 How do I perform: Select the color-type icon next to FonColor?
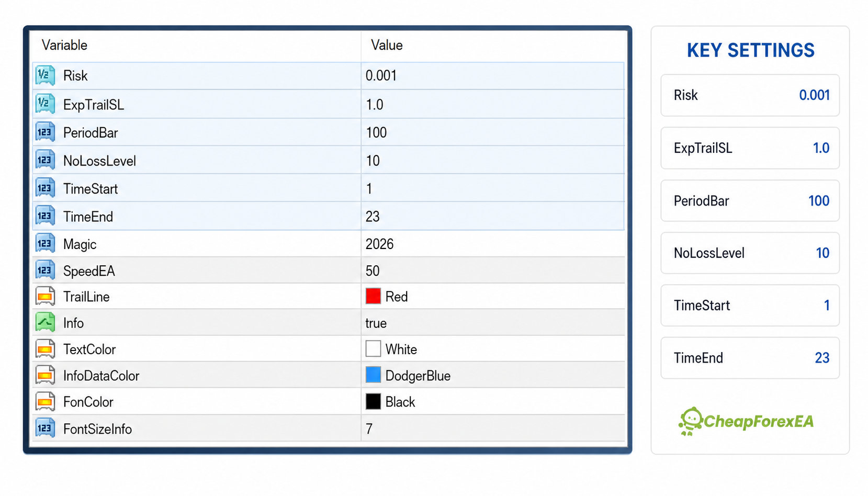tap(45, 401)
